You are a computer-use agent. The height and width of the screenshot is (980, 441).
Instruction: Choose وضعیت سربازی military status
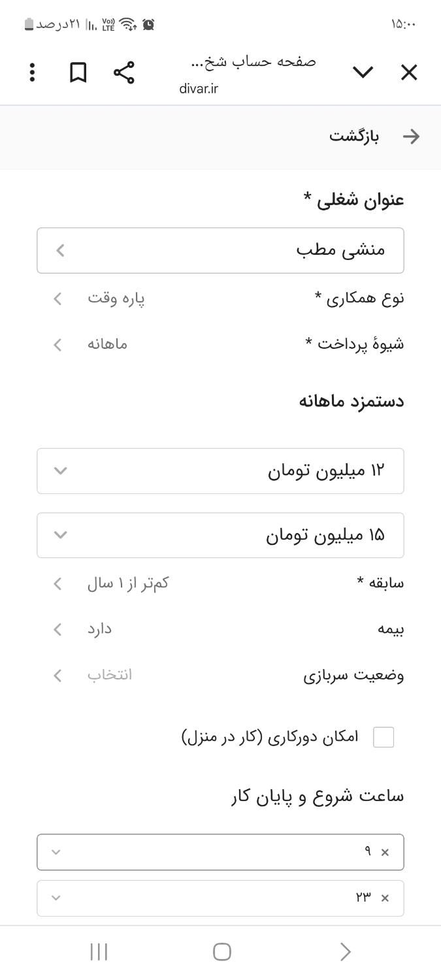(x=220, y=676)
